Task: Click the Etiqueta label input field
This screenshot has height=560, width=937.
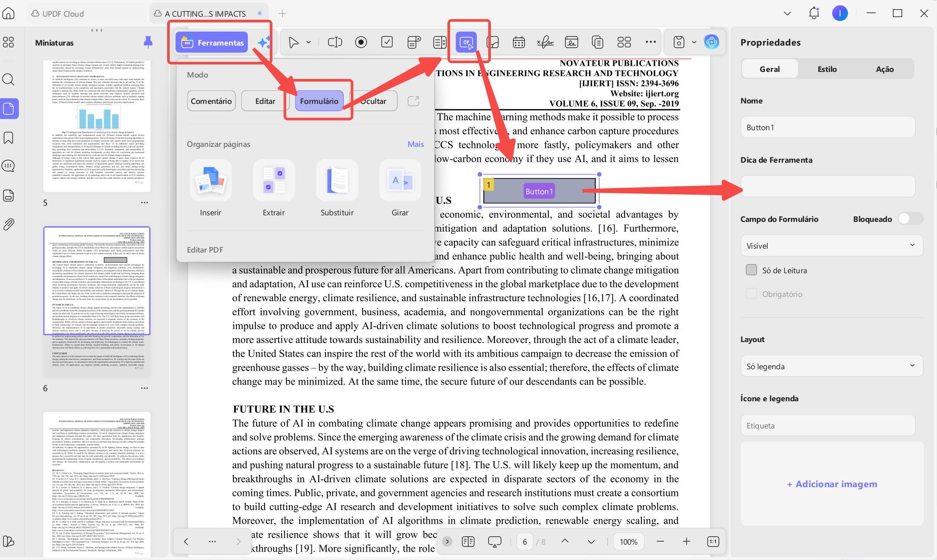Action: (x=828, y=425)
